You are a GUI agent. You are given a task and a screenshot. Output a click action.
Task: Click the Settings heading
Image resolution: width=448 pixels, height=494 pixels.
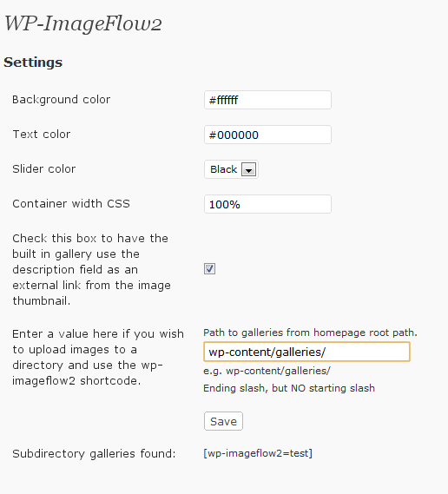click(33, 62)
